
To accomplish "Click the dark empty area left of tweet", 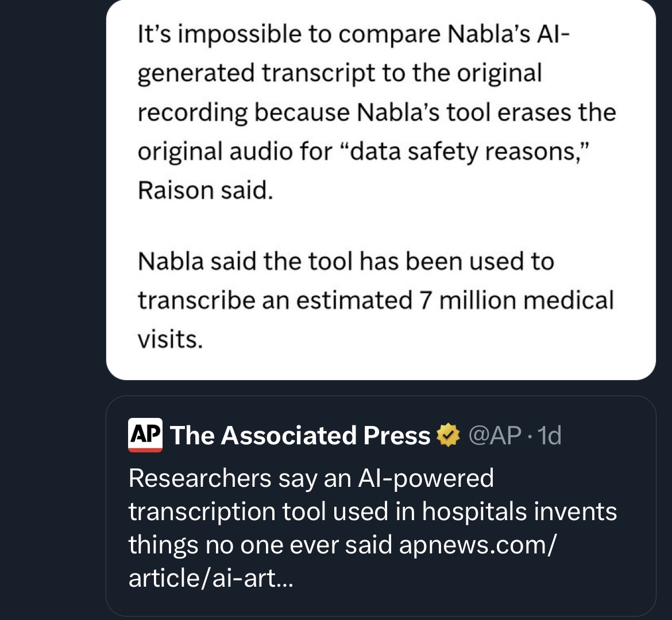I will click(52, 287).
